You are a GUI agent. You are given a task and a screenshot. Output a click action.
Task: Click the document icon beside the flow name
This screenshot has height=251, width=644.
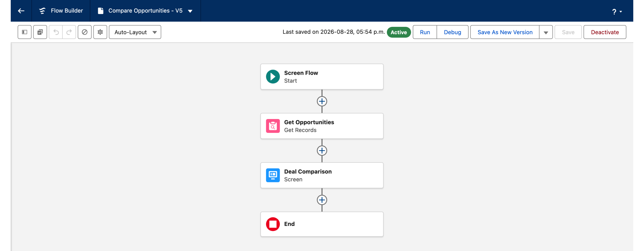point(101,11)
